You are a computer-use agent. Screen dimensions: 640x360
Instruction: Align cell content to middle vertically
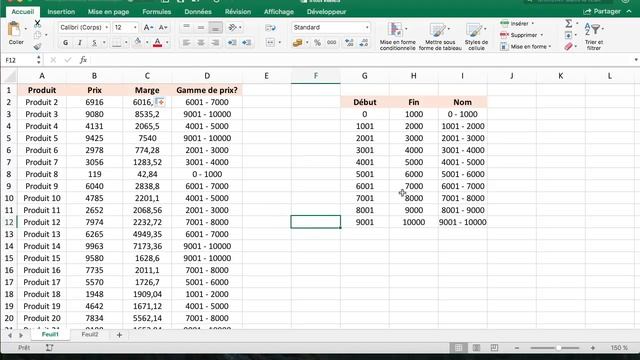[x=201, y=27]
